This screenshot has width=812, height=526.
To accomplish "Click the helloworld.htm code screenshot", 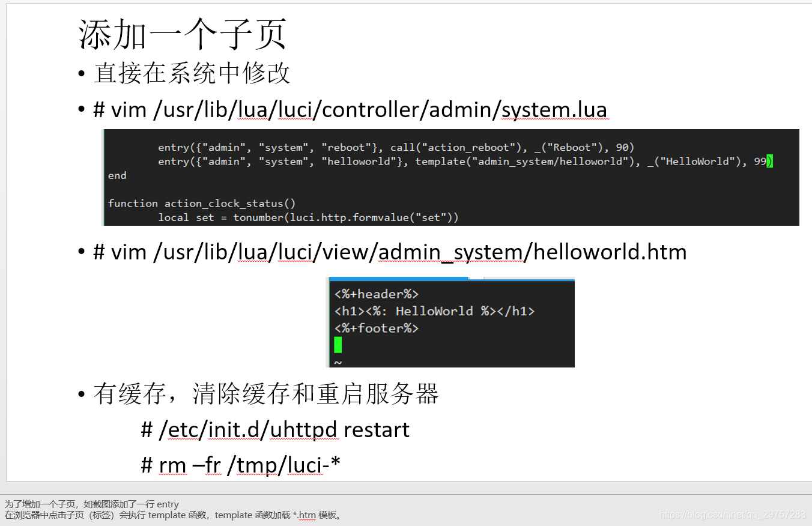I will (450, 322).
